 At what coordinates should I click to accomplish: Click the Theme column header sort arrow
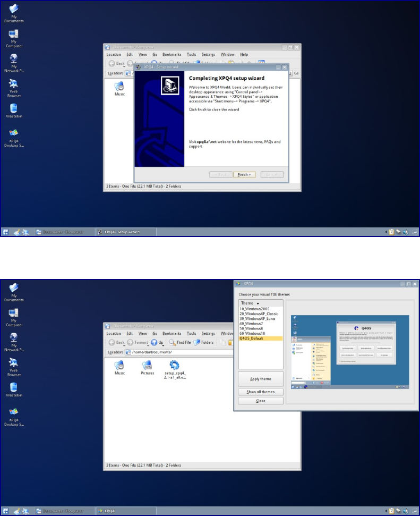pyautogui.click(x=258, y=303)
